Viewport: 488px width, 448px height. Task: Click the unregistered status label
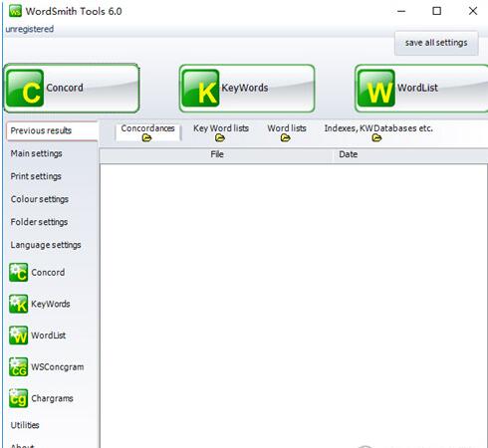tap(30, 29)
